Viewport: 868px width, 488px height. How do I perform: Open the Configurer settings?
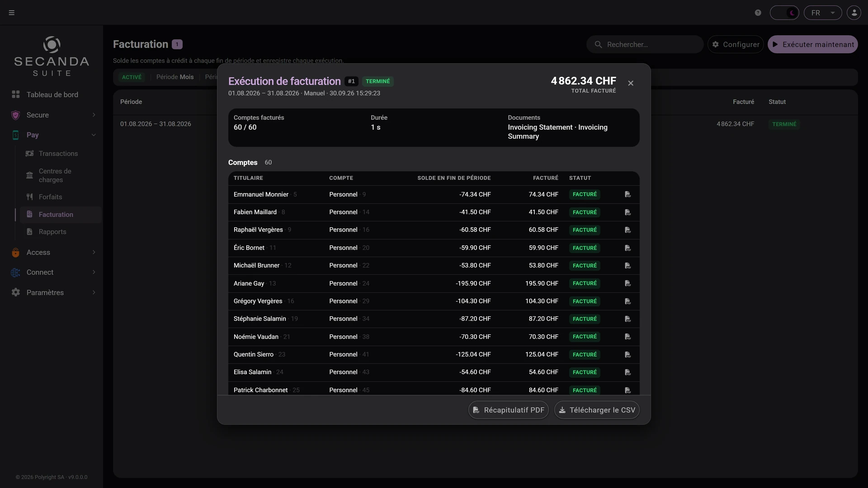click(736, 44)
